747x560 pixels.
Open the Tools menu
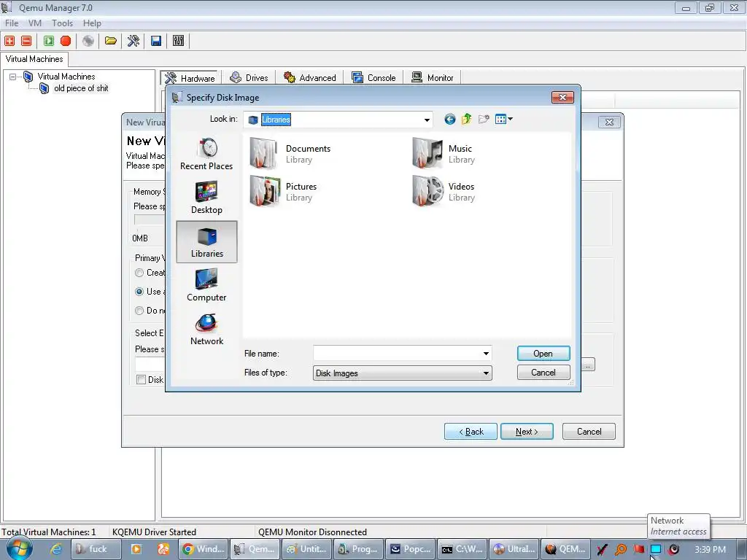tap(63, 23)
